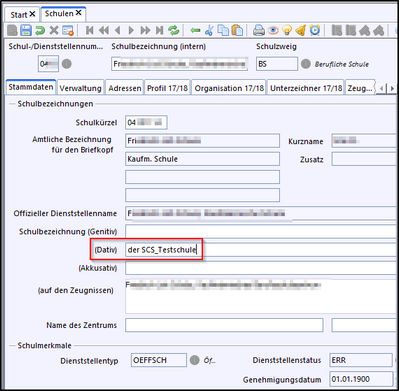
Task: Close the Schulen tab
Action: (79, 13)
